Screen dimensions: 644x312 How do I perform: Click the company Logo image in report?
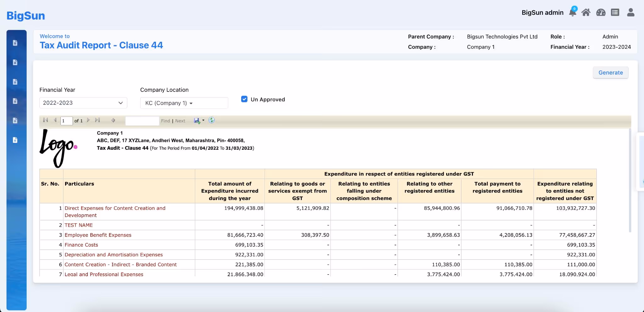[x=58, y=148]
